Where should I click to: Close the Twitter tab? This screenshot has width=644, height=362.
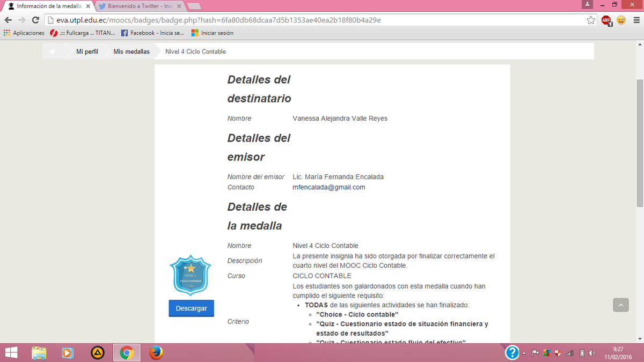(x=180, y=6)
